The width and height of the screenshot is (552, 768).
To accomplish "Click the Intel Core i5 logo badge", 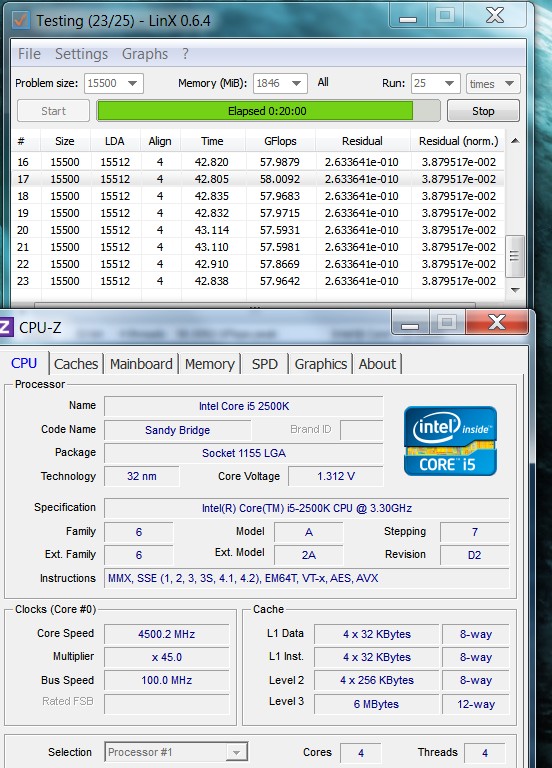I will point(450,441).
